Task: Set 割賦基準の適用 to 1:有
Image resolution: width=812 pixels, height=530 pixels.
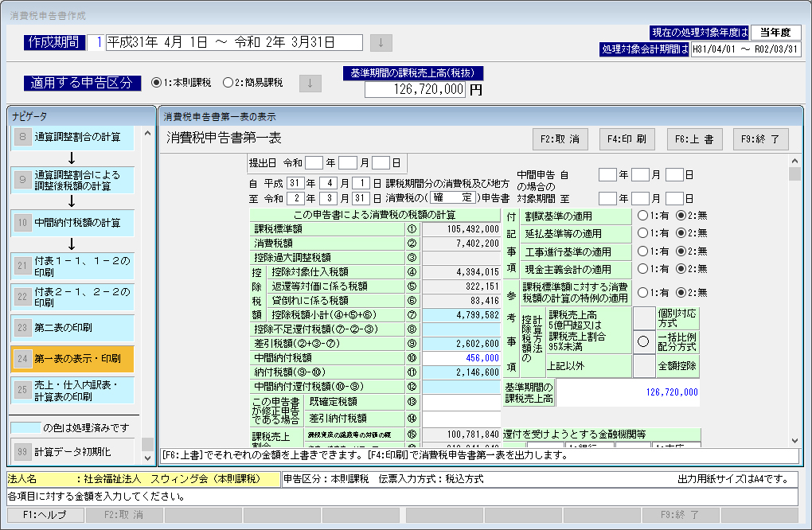Action: pyautogui.click(x=642, y=216)
